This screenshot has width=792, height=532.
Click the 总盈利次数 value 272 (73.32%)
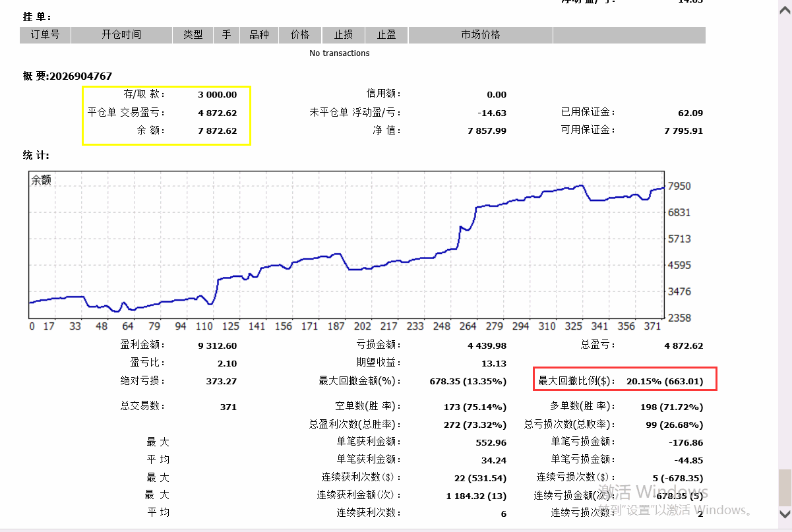475,425
